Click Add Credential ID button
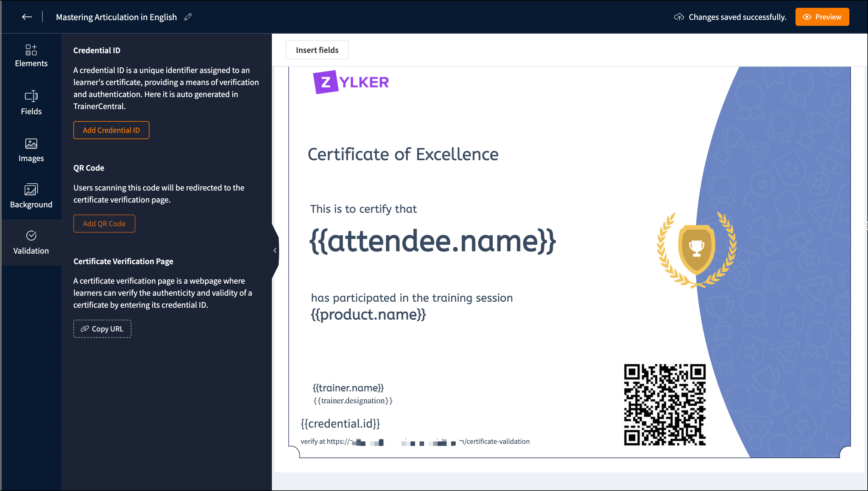The height and width of the screenshot is (491, 868). (111, 130)
